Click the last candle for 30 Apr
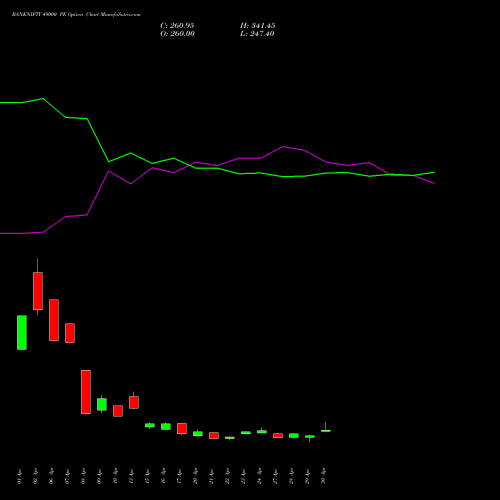500x500 pixels. pyautogui.click(x=326, y=431)
